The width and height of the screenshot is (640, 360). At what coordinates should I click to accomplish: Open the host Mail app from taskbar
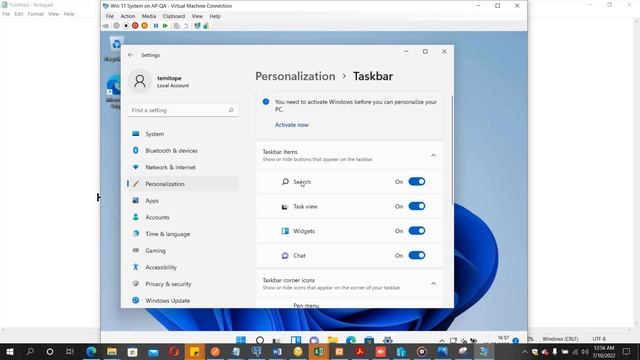(153, 351)
